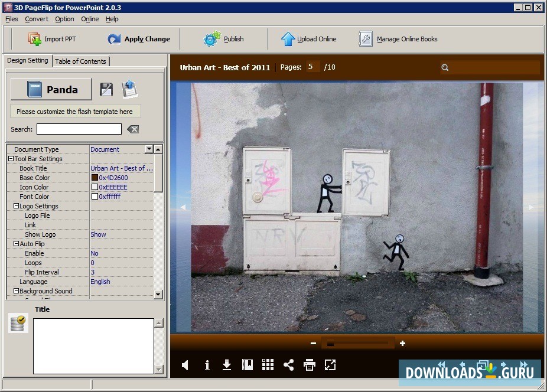Click the Base Color swatch 0x4D2600

pyautogui.click(x=95, y=178)
